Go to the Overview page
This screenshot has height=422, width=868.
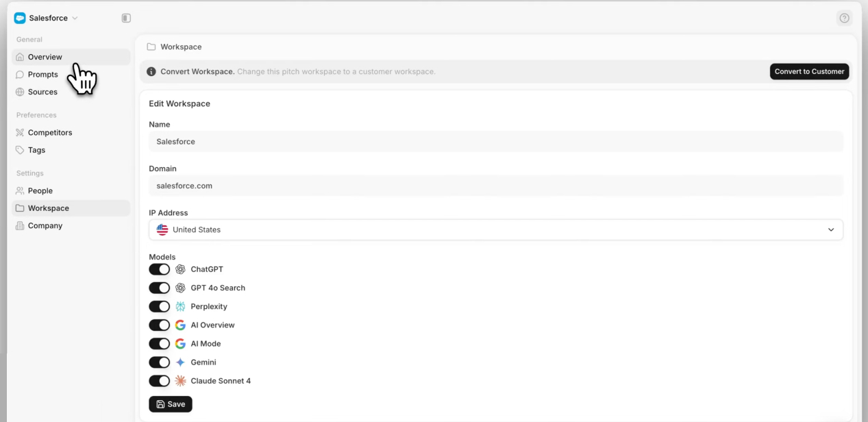pos(71,57)
